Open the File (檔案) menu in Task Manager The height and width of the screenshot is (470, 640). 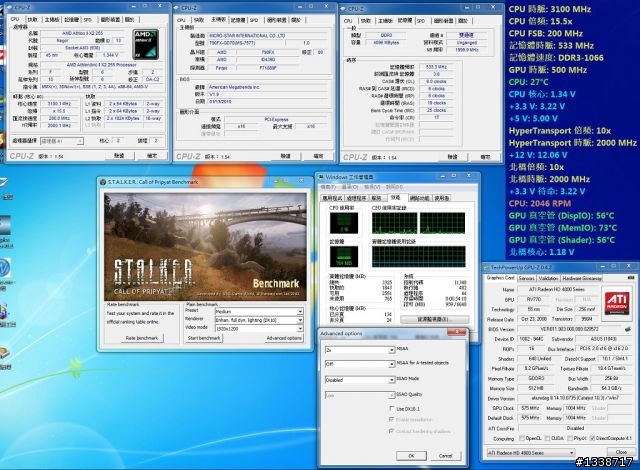328,187
